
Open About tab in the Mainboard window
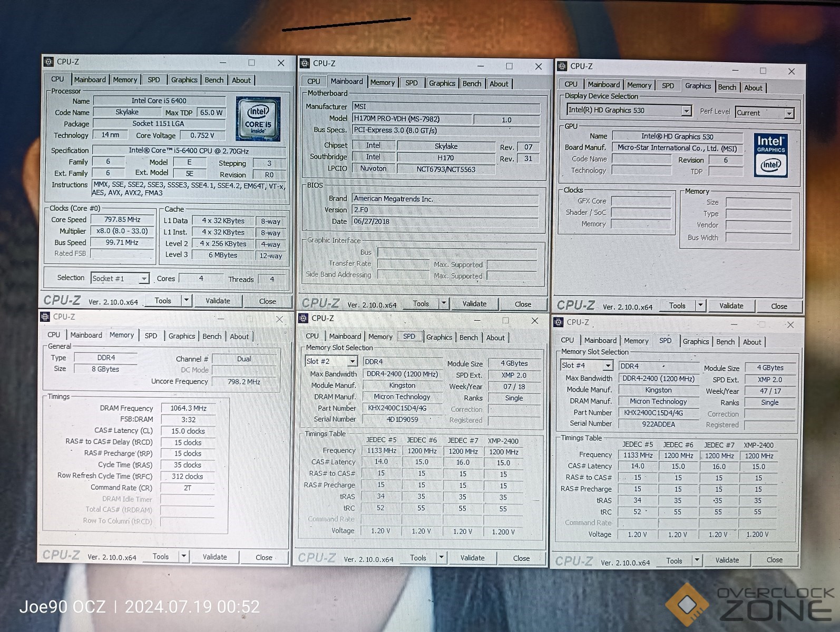pyautogui.click(x=499, y=83)
